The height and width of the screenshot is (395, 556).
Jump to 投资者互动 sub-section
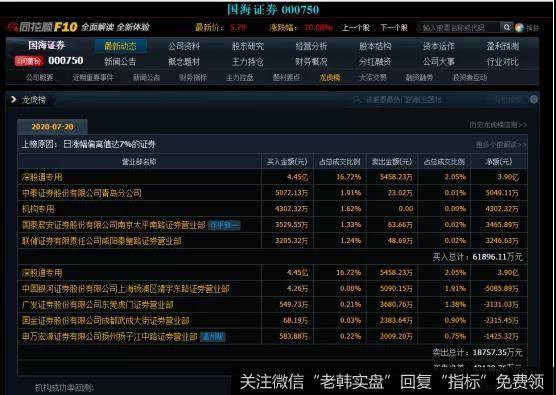click(x=470, y=77)
